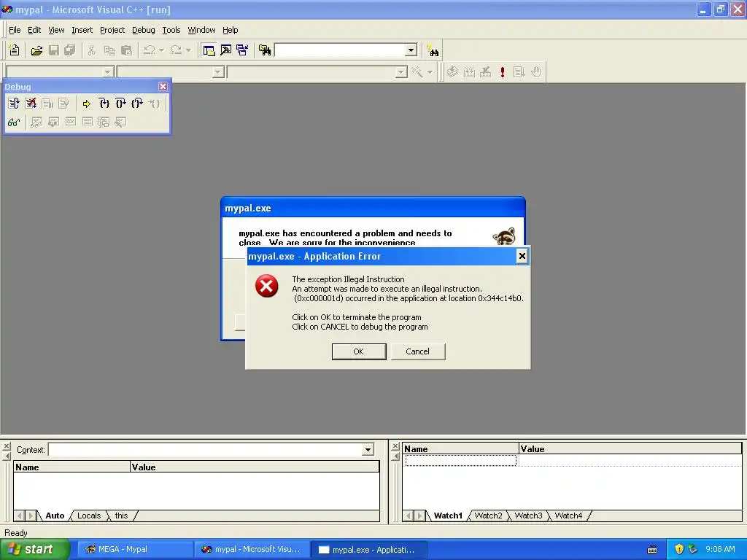
Task: Click the Windows start button
Action: [x=34, y=550]
